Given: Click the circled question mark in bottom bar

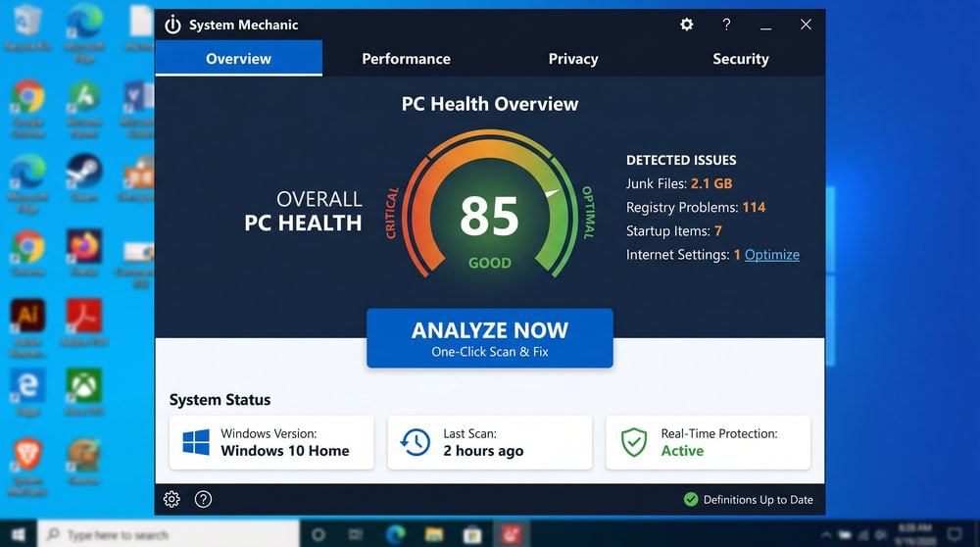Looking at the screenshot, I should 203,499.
